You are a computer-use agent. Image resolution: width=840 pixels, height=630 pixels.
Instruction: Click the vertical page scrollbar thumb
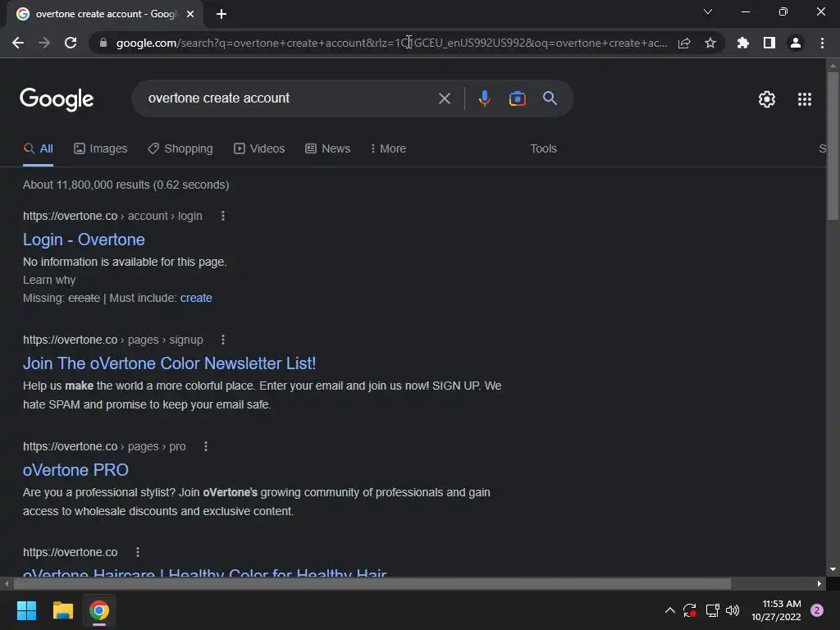833,146
